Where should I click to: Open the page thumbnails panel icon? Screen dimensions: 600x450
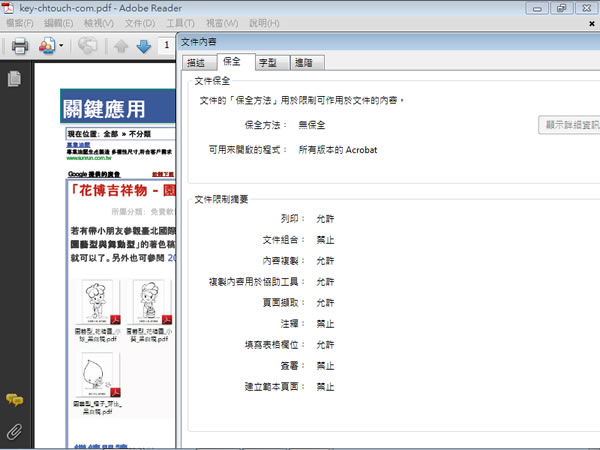click(14, 79)
